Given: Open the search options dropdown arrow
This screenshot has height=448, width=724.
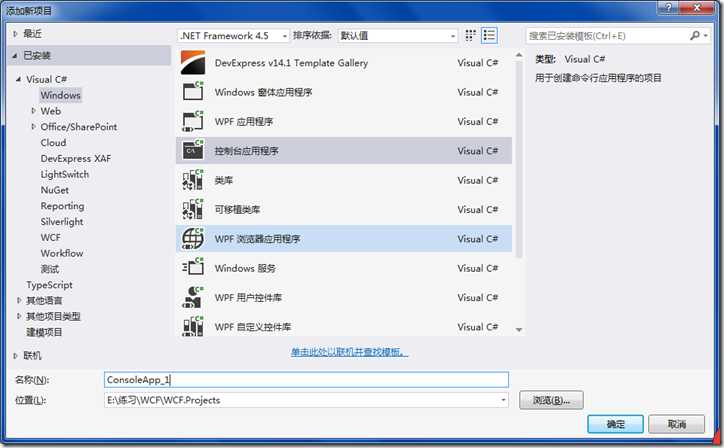Looking at the screenshot, I should [x=706, y=36].
